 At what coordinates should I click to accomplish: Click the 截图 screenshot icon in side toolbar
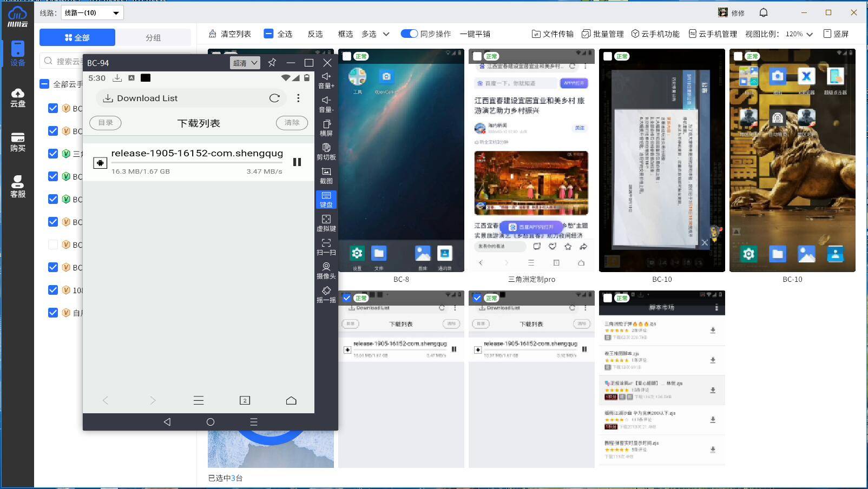tap(326, 175)
